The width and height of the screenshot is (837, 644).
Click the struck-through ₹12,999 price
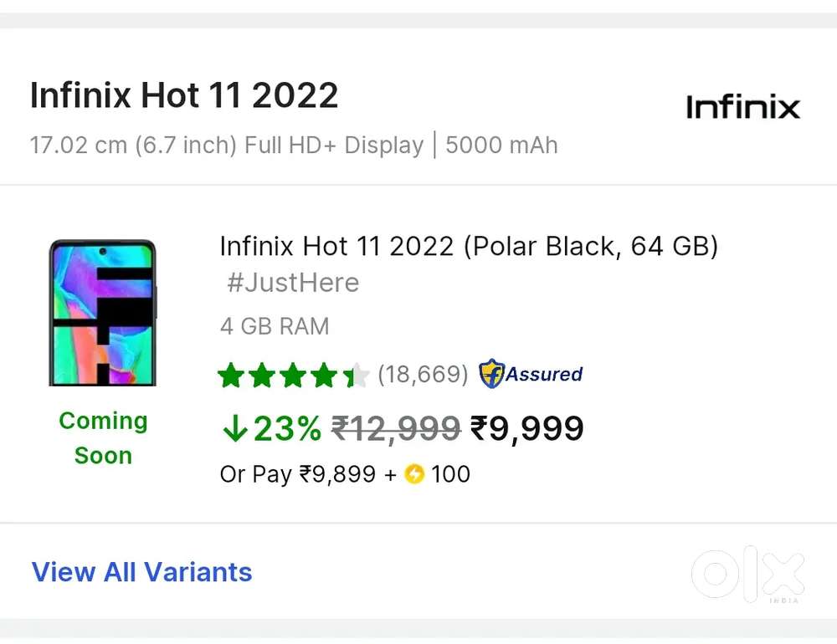(x=396, y=428)
